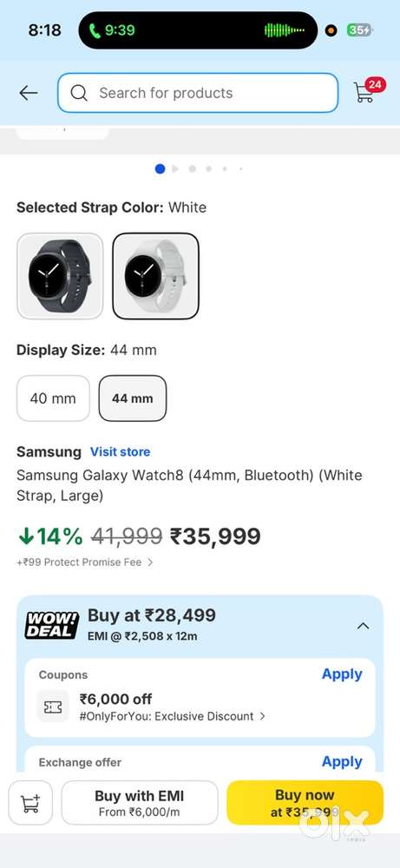
Task: Tap the coupon ticket icon
Action: (53, 707)
